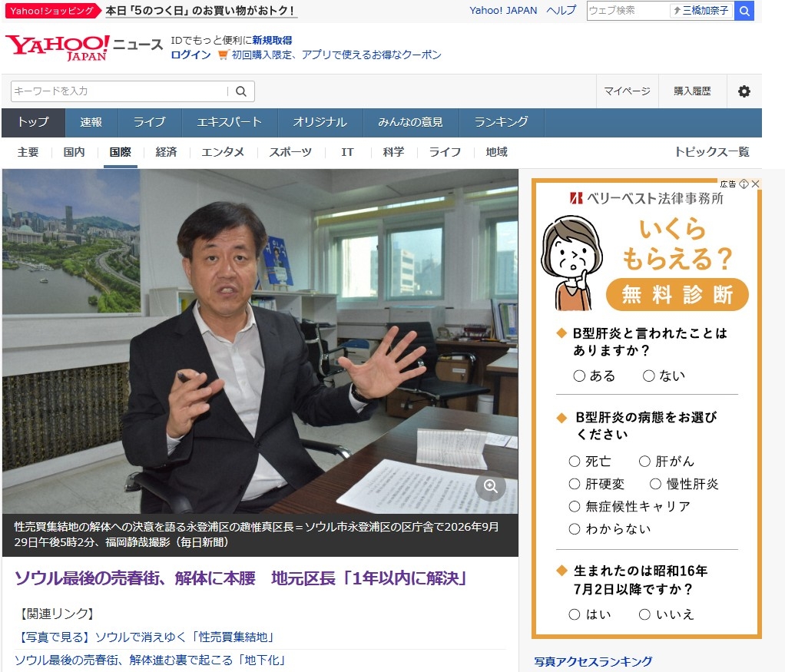785x672 pixels.
Task: Open the オリジナル tab
Action: (320, 123)
